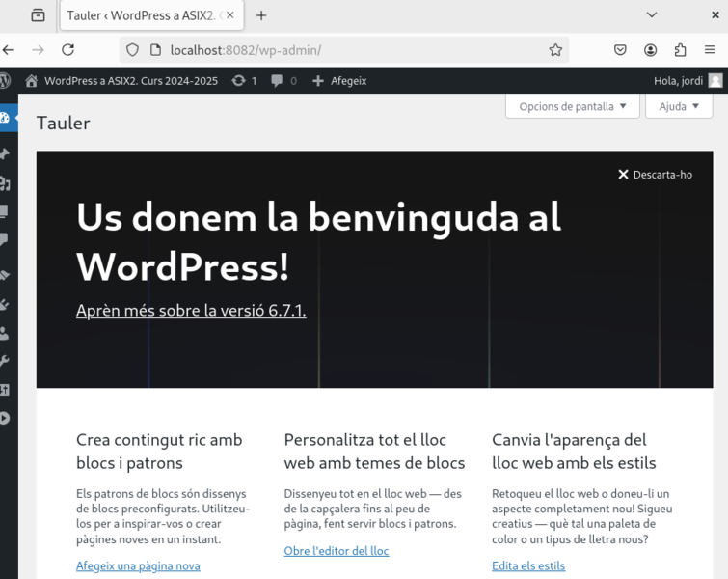Open the Pages sidebar icon

pos(4,211)
